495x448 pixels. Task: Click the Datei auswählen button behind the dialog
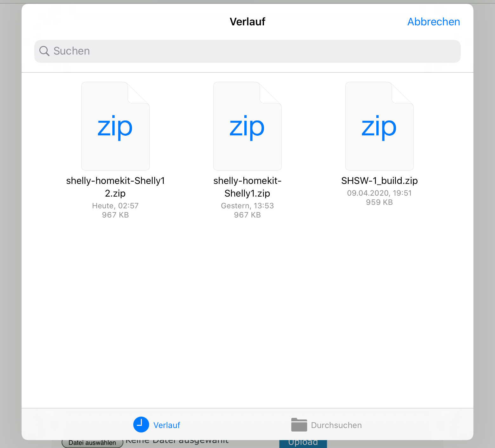(x=92, y=444)
